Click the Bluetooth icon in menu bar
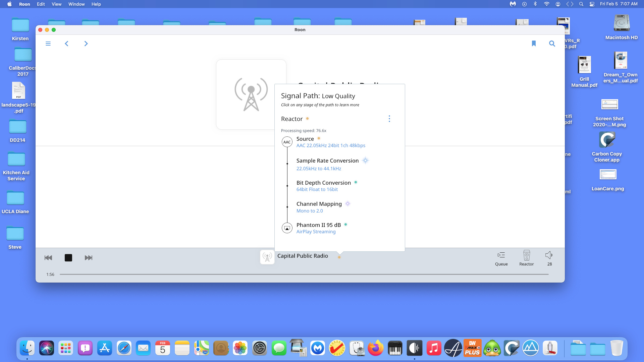This screenshot has height=362, width=644. (535, 4)
